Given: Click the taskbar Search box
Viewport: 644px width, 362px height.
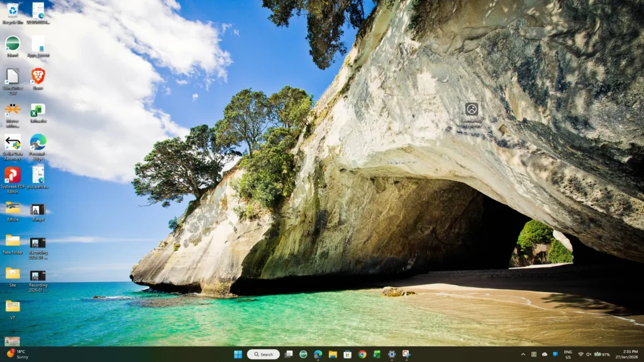Looking at the screenshot, I should [x=263, y=354].
